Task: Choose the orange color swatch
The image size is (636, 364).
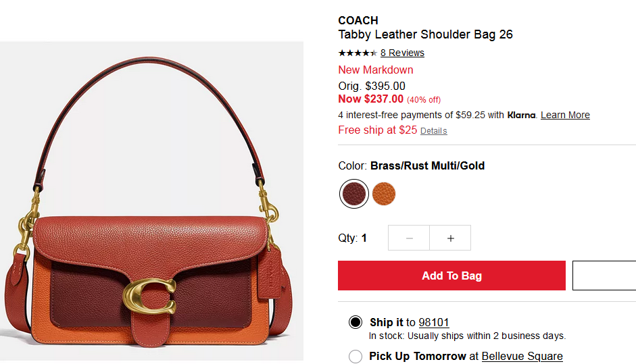Action: pyautogui.click(x=384, y=194)
